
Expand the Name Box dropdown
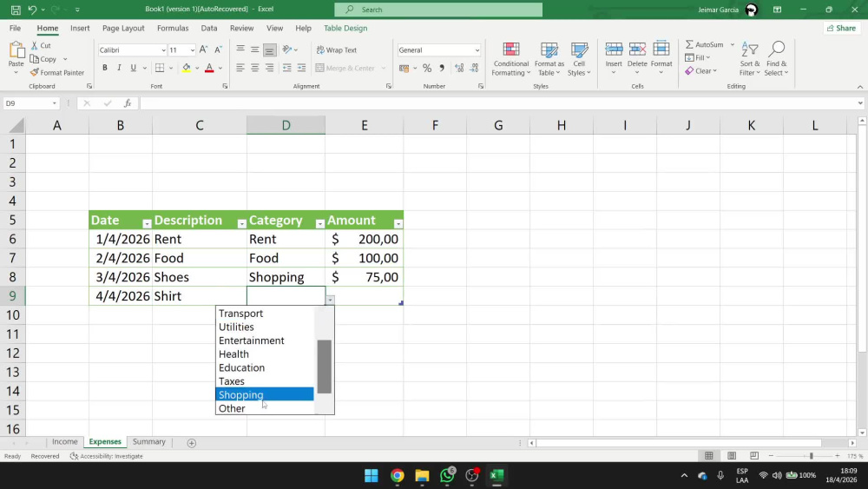(54, 103)
